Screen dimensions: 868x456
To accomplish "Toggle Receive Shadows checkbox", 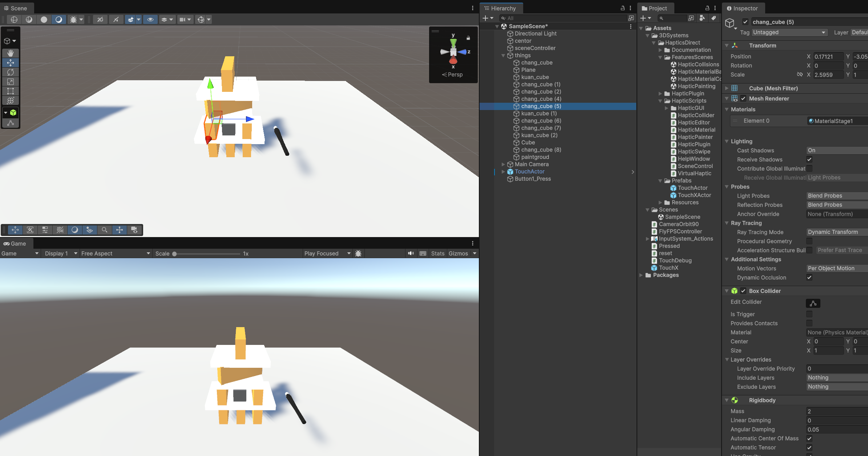I will (x=809, y=159).
